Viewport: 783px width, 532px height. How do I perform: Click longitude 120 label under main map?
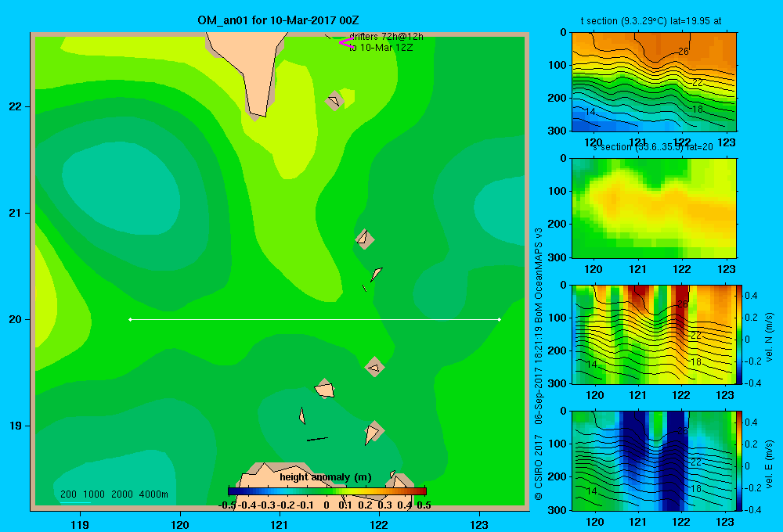[x=180, y=524]
